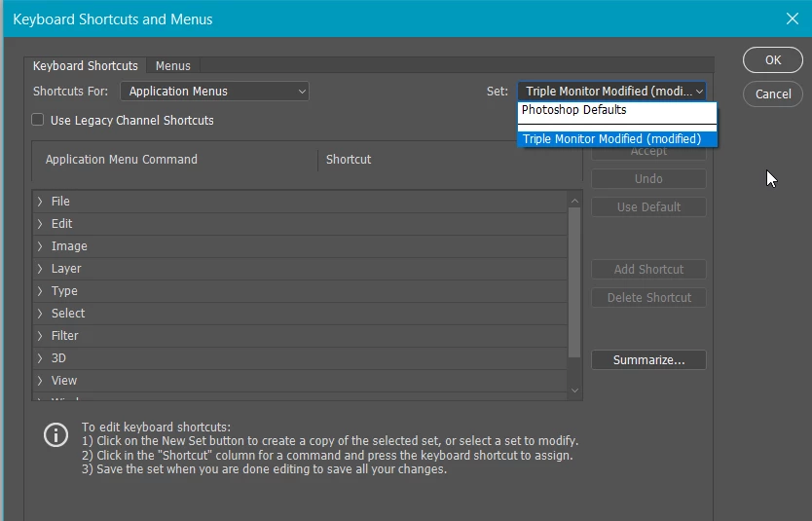Expand the Type menu commands
812x521 pixels.
[x=40, y=291]
